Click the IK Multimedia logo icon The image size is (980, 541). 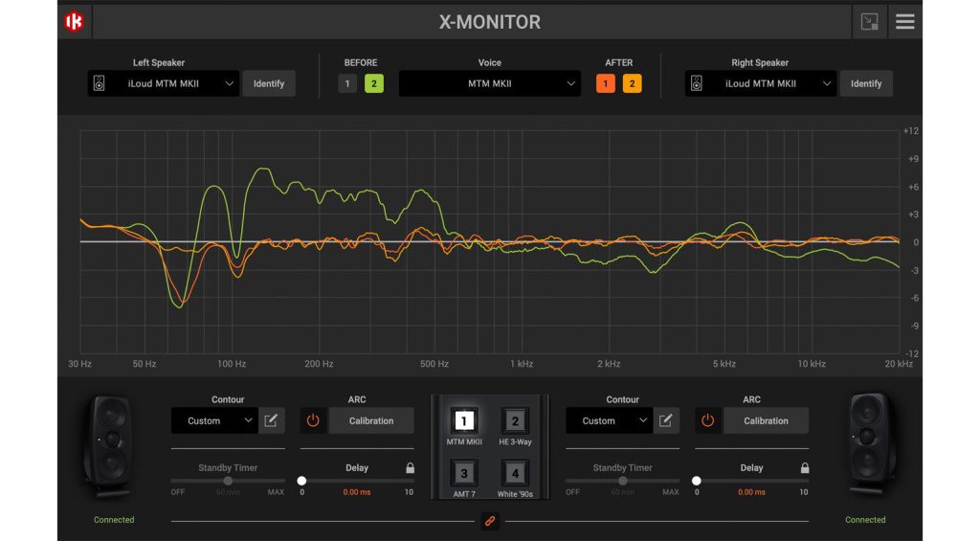click(x=74, y=21)
